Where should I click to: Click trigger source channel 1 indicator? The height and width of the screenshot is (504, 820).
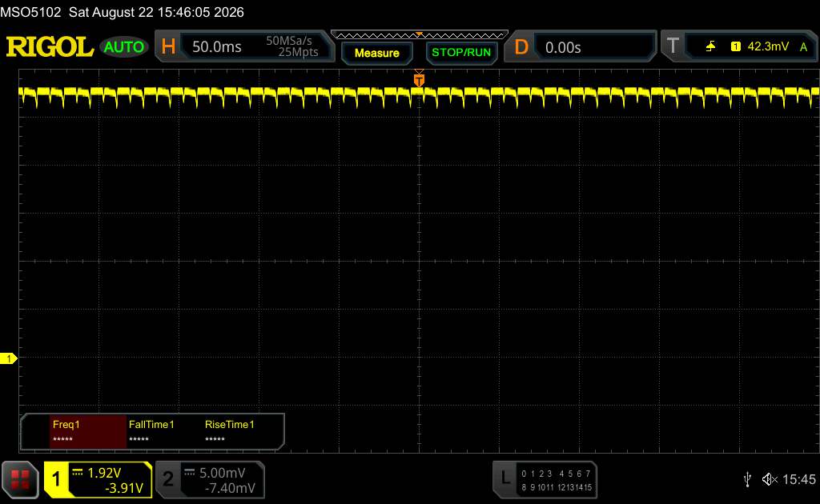point(736,46)
